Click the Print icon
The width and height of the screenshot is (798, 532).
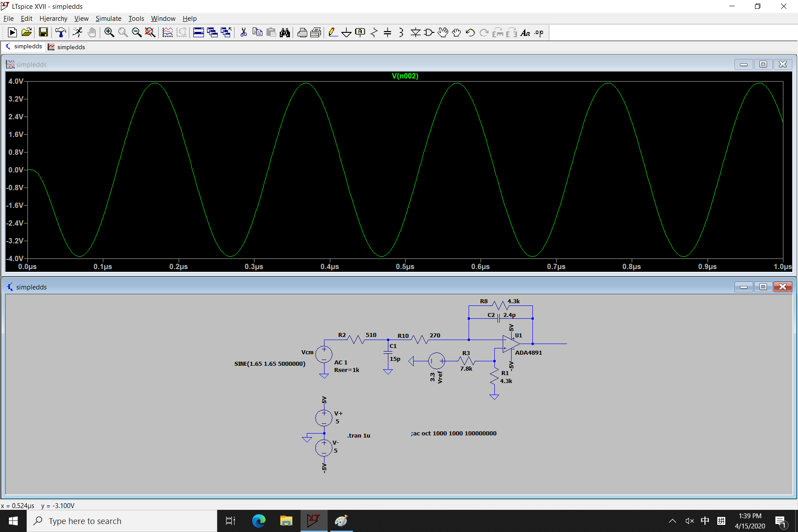pos(302,32)
